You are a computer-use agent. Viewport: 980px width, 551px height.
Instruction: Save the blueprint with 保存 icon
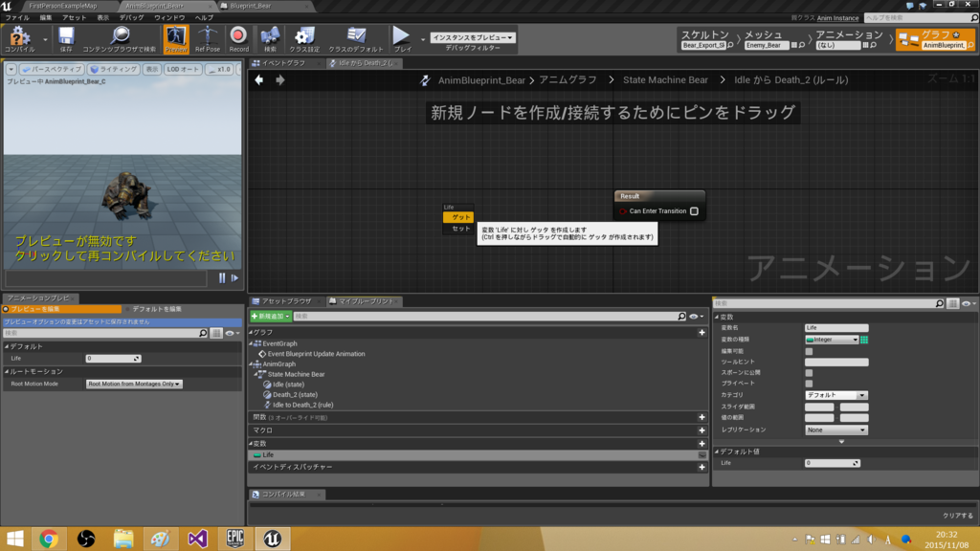[x=66, y=38]
